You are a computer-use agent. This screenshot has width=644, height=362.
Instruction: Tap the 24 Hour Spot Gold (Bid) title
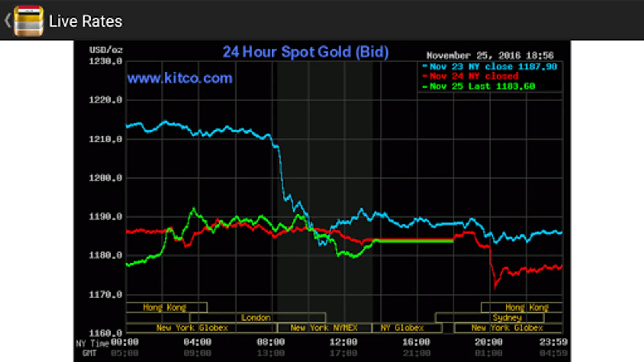306,52
